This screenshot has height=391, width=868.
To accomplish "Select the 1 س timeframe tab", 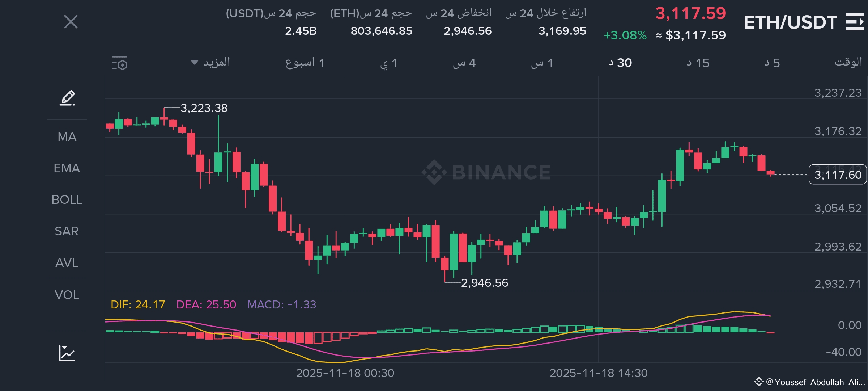I will click(542, 63).
